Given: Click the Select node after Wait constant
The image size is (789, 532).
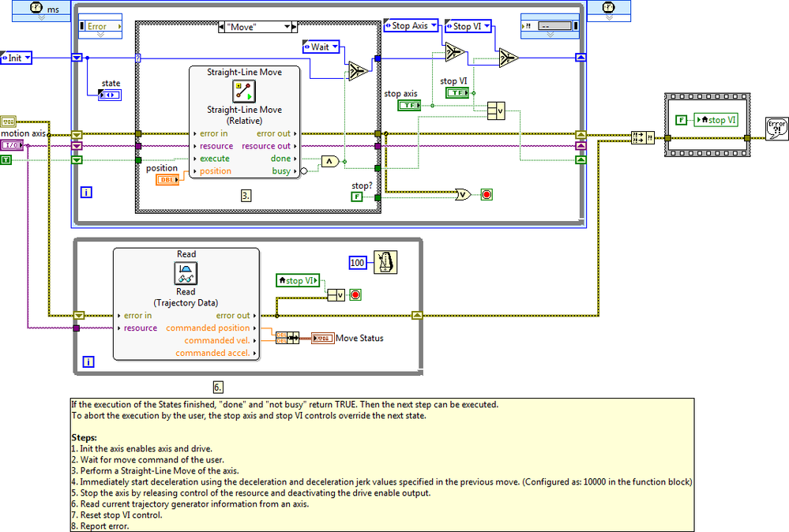Looking at the screenshot, I should (359, 71).
